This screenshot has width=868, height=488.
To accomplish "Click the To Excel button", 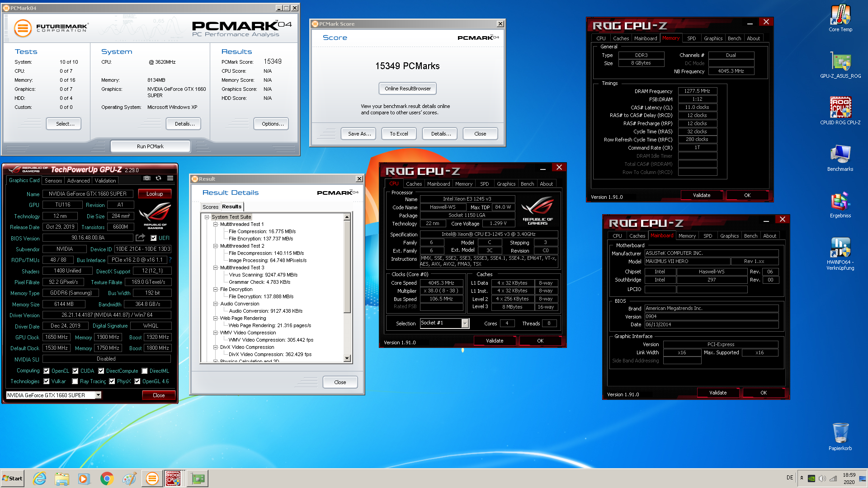I will pos(399,134).
